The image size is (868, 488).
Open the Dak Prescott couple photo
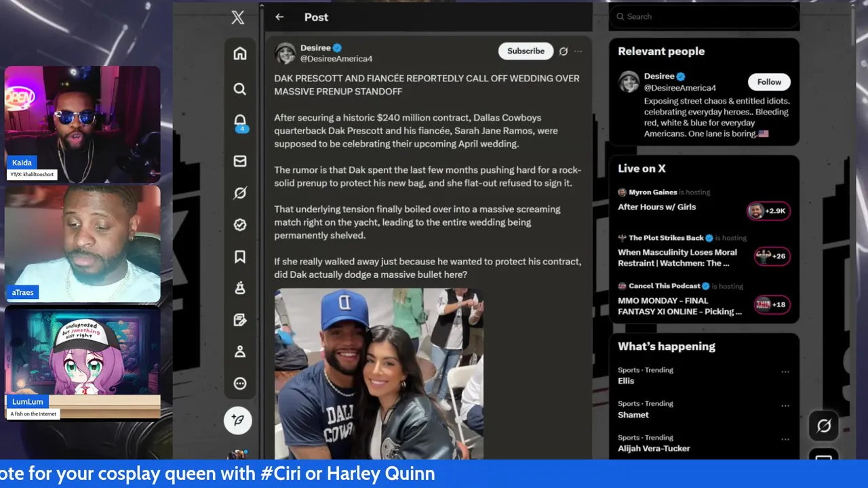click(x=379, y=373)
